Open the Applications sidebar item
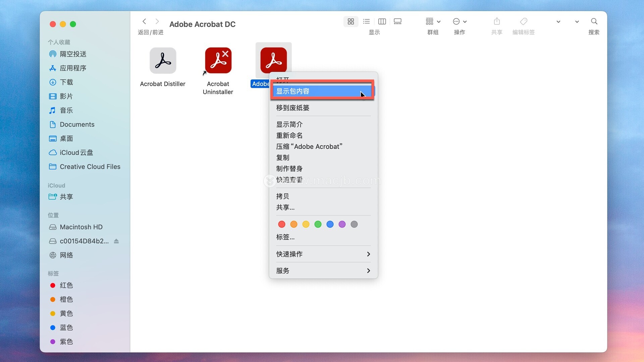 coord(73,68)
